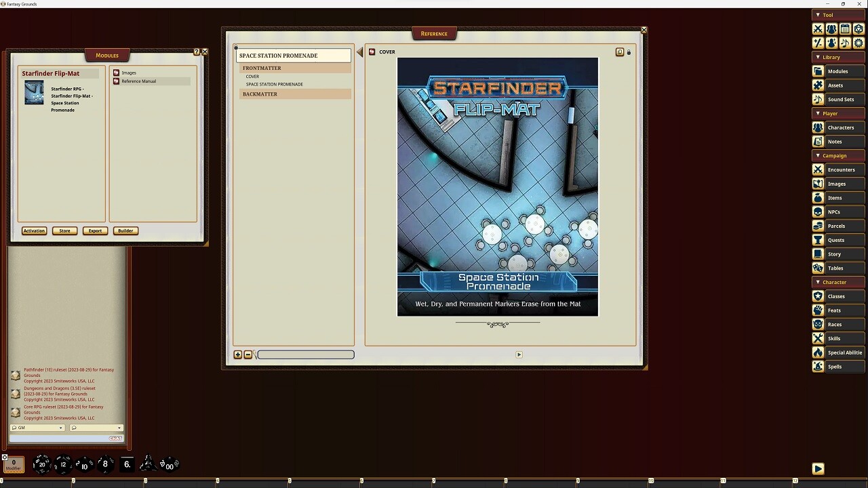Toggle the lock on the Cover page
This screenshot has height=488, width=868.
628,52
